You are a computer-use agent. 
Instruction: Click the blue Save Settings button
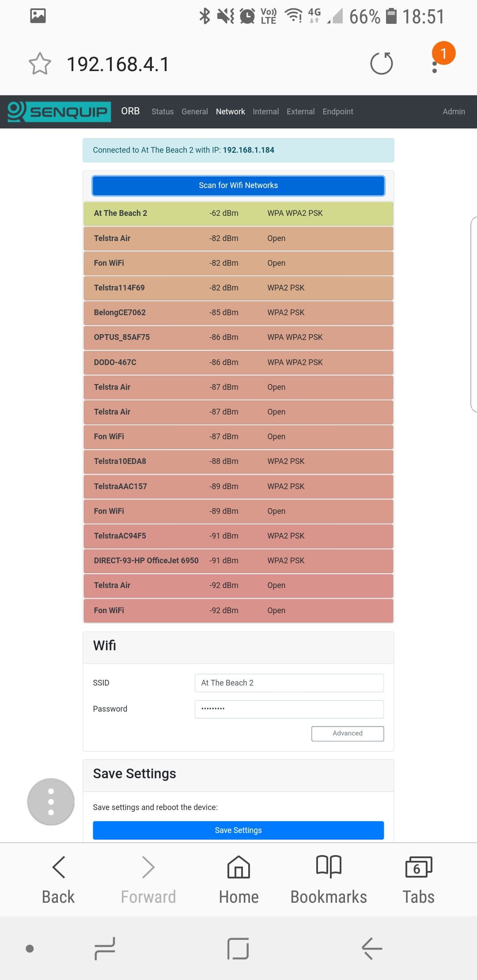point(238,830)
